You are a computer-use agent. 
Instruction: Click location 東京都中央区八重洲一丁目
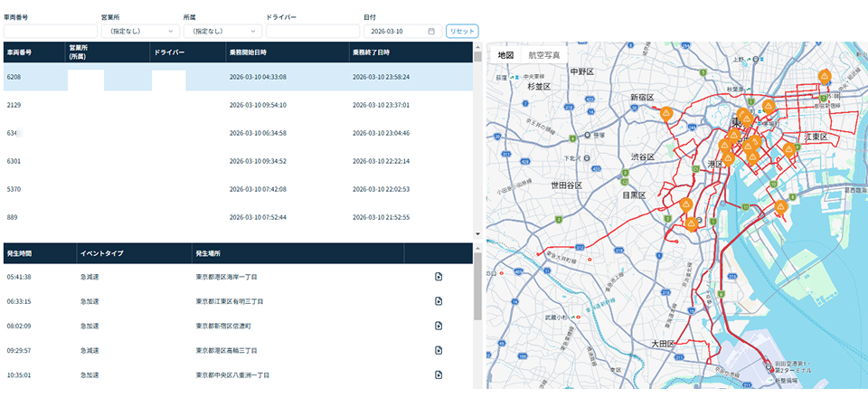click(232, 374)
